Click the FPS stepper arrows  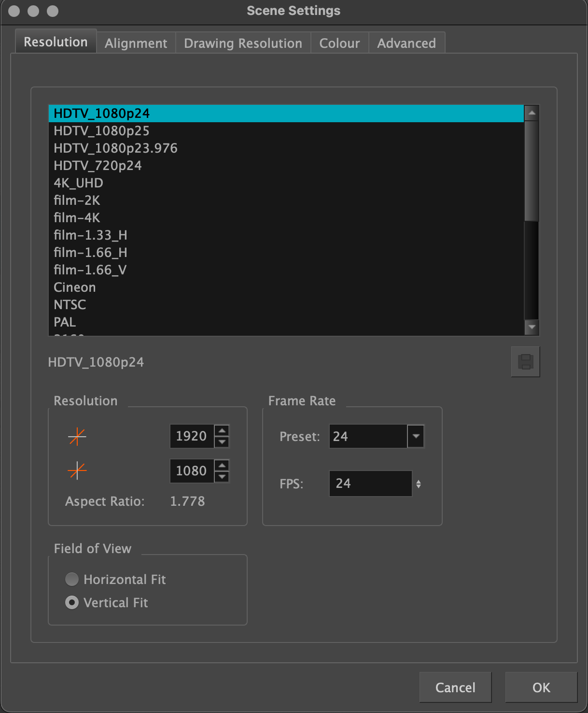click(x=419, y=484)
